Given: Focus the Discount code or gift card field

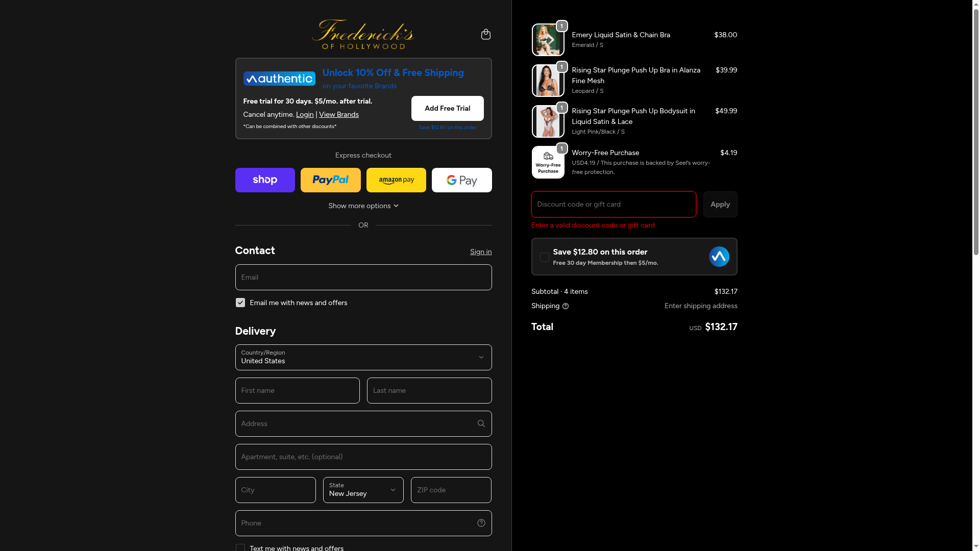Looking at the screenshot, I should click(614, 204).
